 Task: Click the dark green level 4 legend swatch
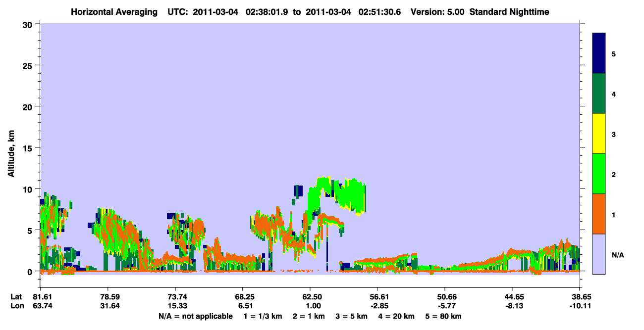pos(599,94)
